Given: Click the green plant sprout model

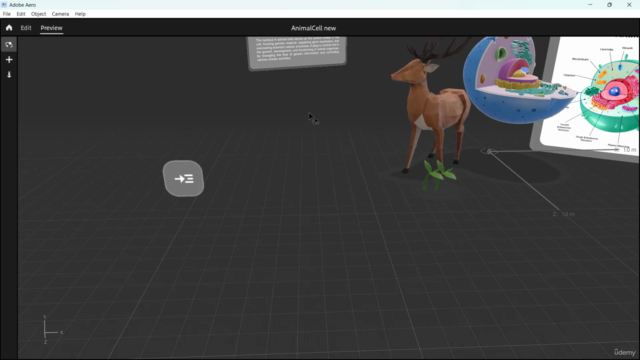Looking at the screenshot, I should pyautogui.click(x=438, y=175).
